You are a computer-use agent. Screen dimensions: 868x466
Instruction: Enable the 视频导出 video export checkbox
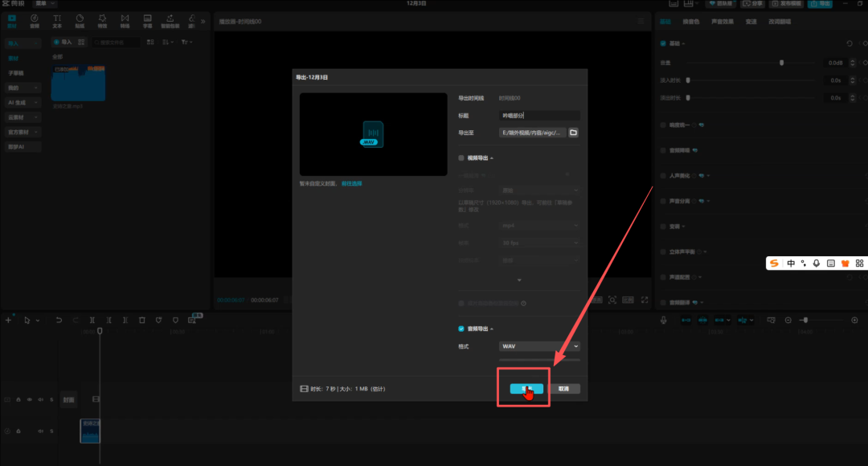[x=461, y=158]
